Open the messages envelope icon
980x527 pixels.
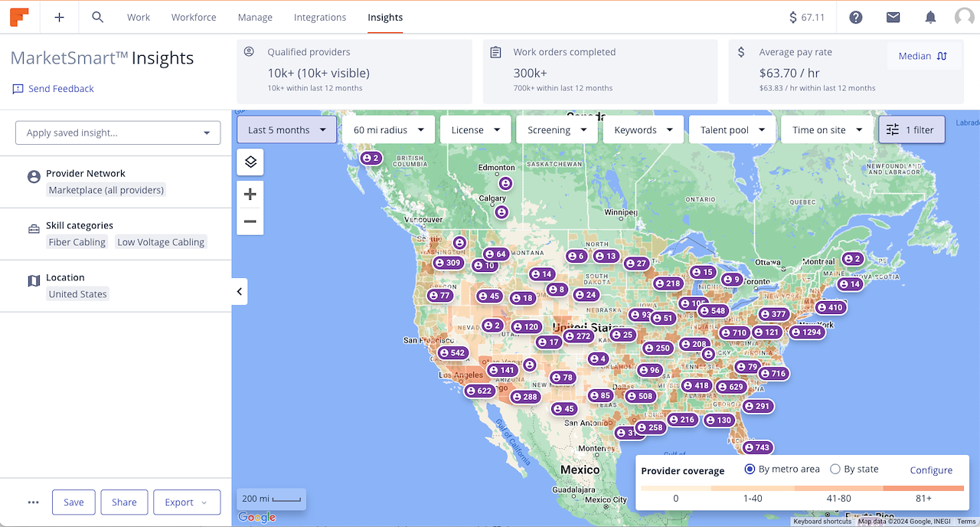coord(893,17)
